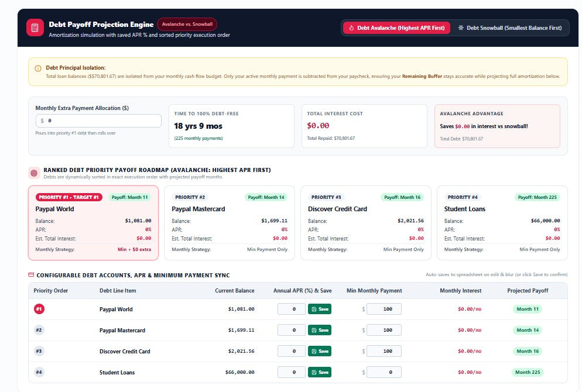Click the Min Monthly Payment column header
The image size is (582, 392).
pos(374,291)
